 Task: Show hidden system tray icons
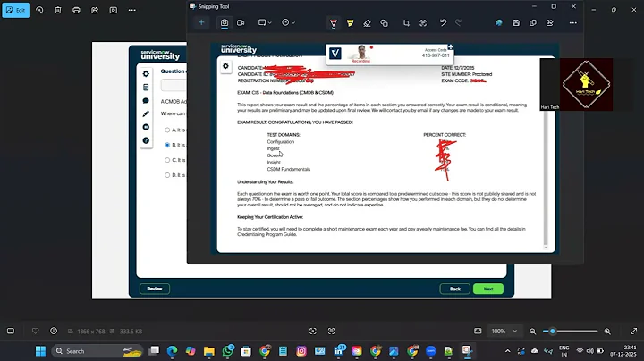click(x=508, y=351)
